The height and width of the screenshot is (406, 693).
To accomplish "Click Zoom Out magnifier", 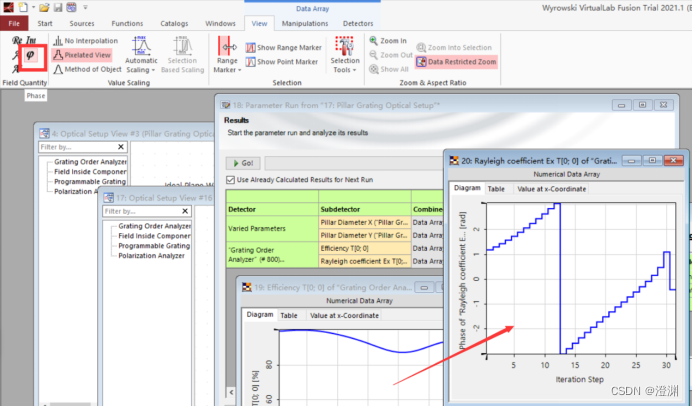I will [x=391, y=55].
